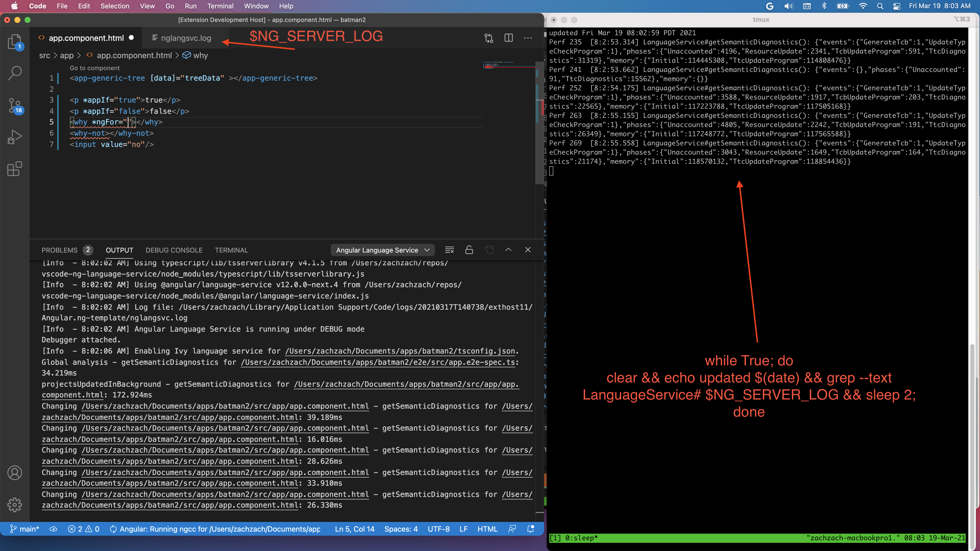Click line number 5 in the gutter
This screenshot has width=980, height=551.
coord(51,122)
